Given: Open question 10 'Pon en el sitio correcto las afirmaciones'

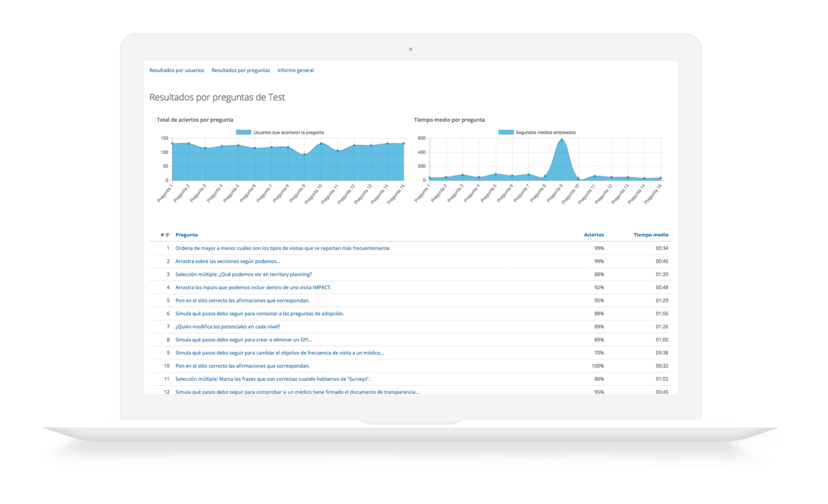Looking at the screenshot, I should pyautogui.click(x=242, y=366).
